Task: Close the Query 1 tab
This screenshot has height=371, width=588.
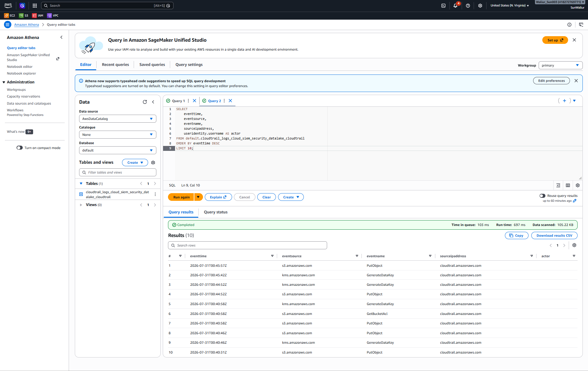Action: (194, 101)
